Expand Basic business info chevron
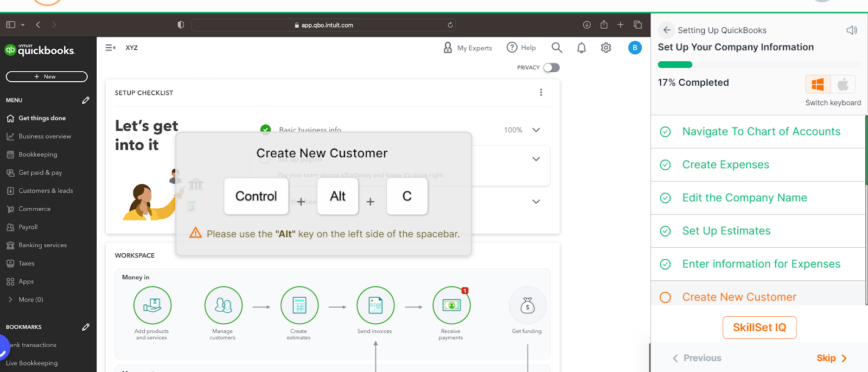The image size is (868, 372). point(536,130)
